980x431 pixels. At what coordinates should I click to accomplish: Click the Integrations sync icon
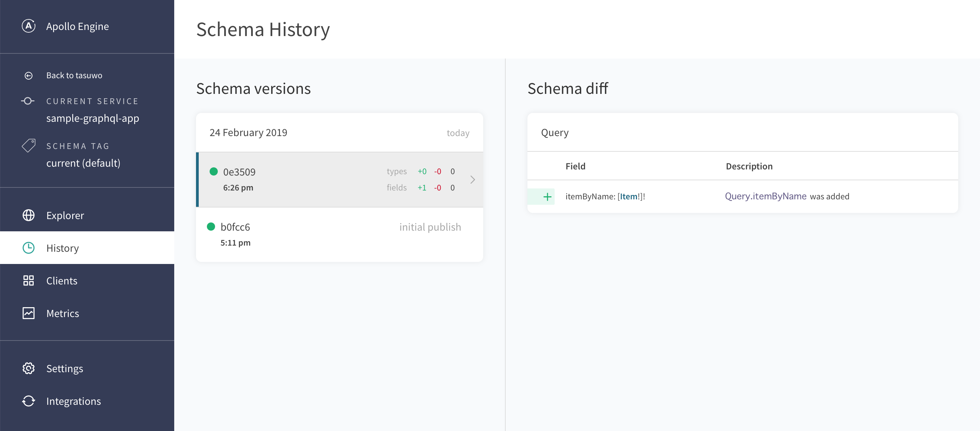click(x=29, y=401)
